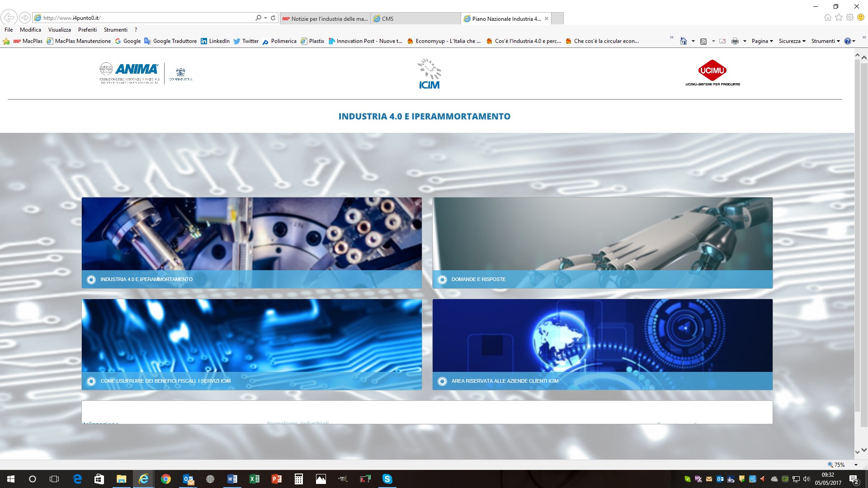Screen dimensions: 868x488
Task: Click the smiley feedback icon
Action: pos(861,17)
